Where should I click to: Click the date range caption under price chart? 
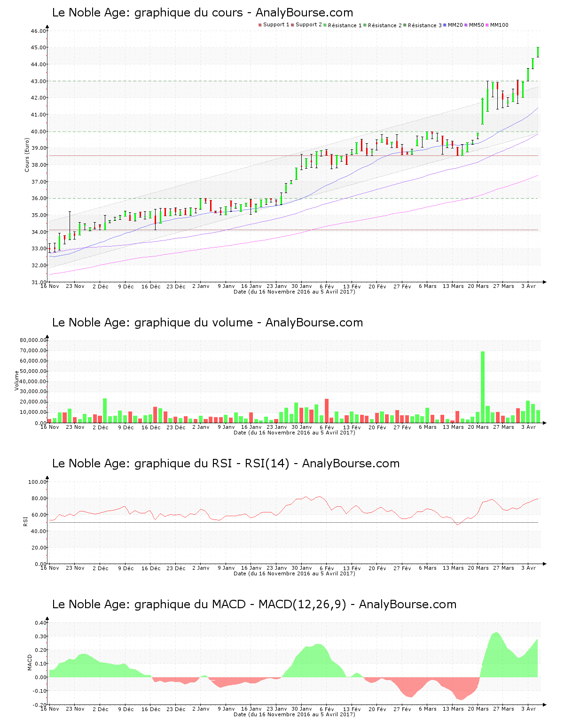point(294,292)
